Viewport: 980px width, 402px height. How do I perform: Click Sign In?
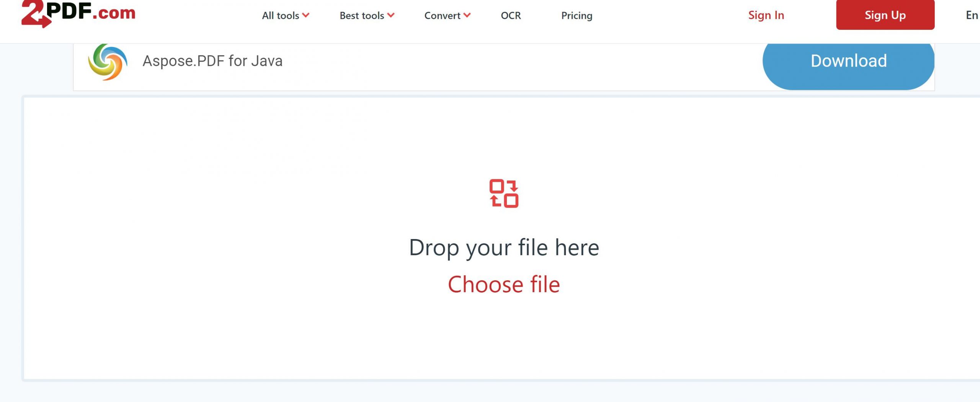(x=766, y=15)
